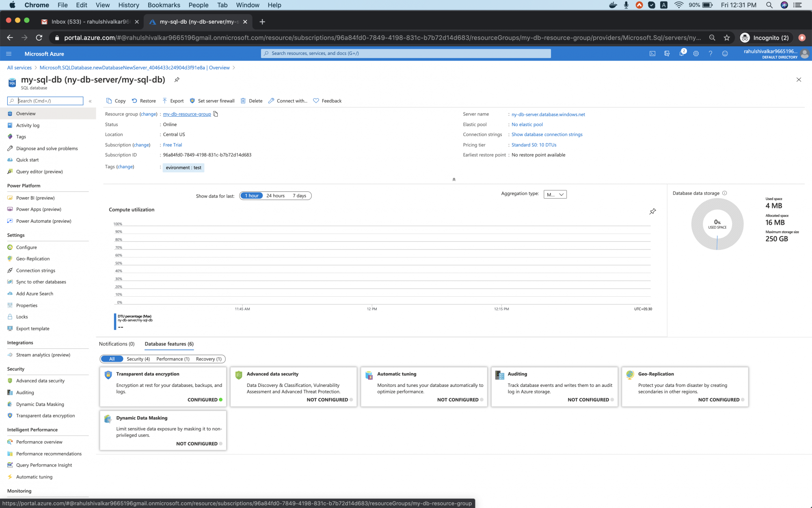Collapse the left sidebar menu
This screenshot has width=812, height=508.
pos(90,101)
